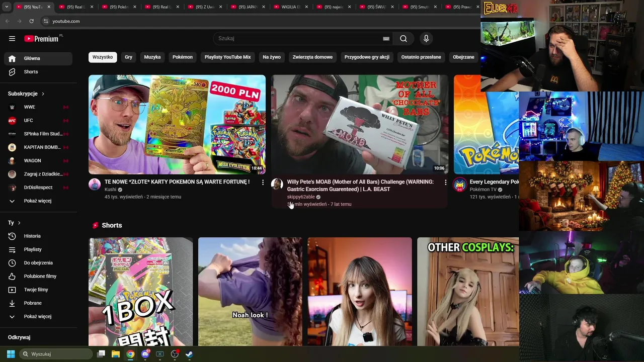Open Playlisty in the sidebar

pos(38,249)
